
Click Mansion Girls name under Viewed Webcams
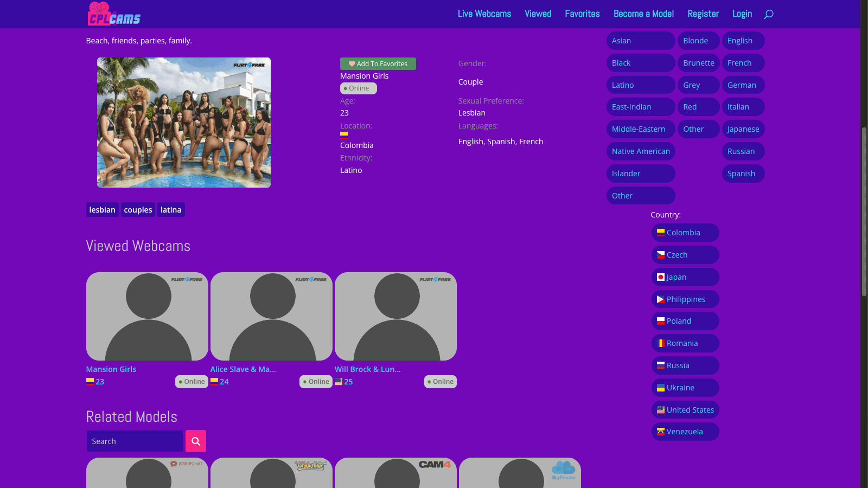(111, 369)
